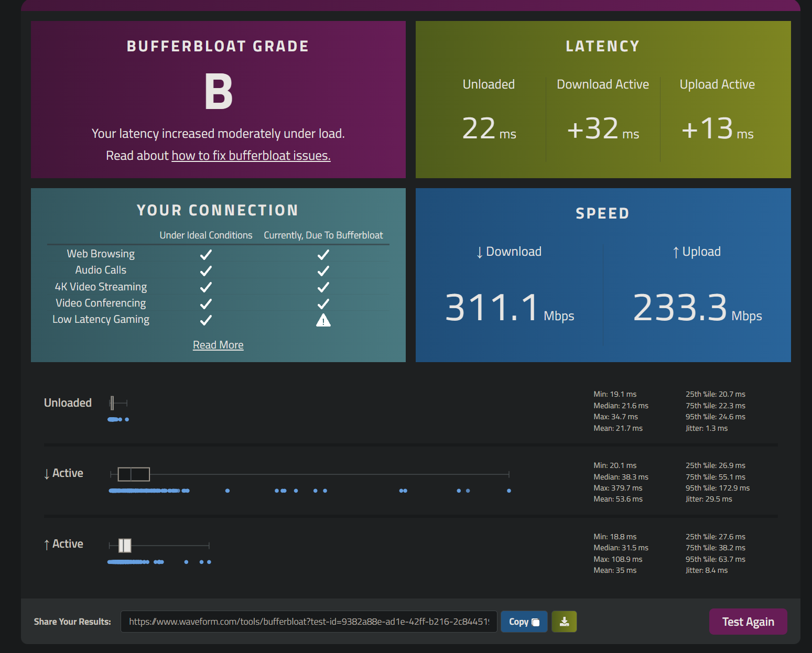Click the download results icon button
The image size is (812, 653).
564,622
